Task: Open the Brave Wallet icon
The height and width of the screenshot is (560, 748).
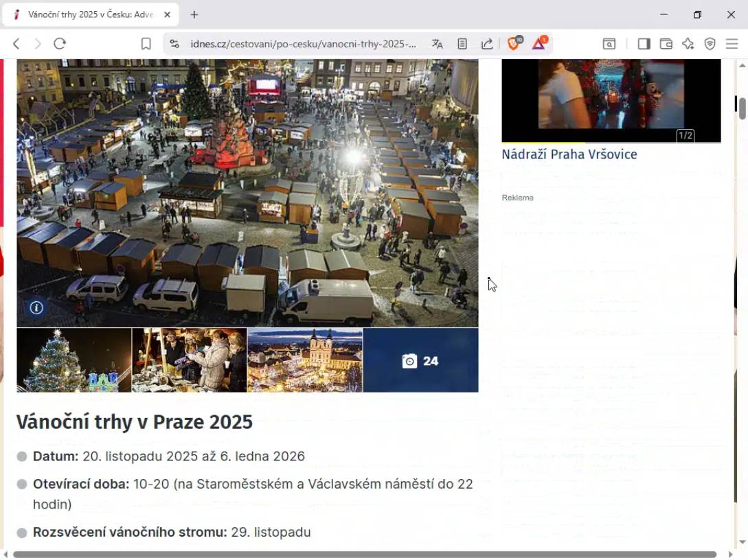Action: click(x=666, y=44)
